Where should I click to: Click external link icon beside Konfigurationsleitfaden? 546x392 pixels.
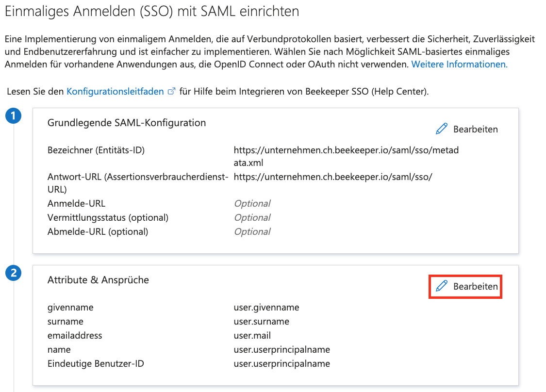click(171, 91)
